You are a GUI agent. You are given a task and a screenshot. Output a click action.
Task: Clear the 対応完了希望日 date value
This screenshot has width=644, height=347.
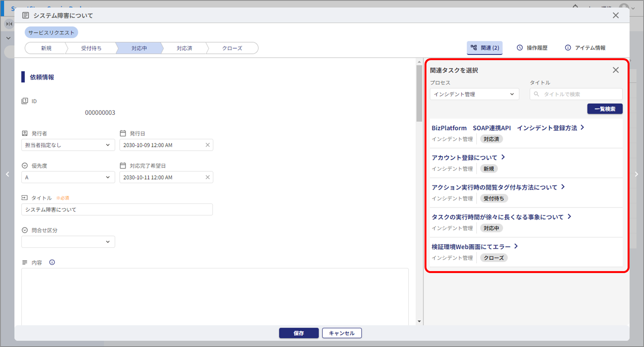click(x=208, y=177)
